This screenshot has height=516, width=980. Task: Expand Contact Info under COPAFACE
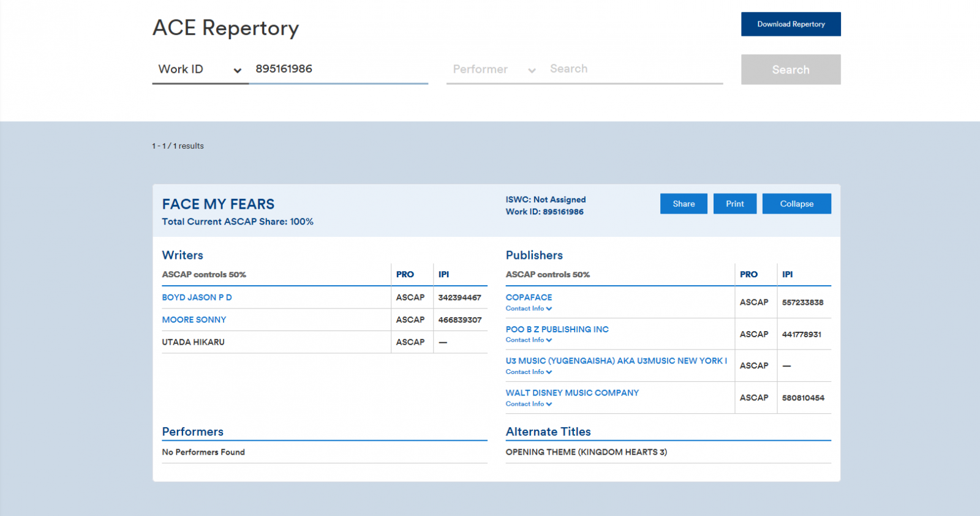point(529,308)
